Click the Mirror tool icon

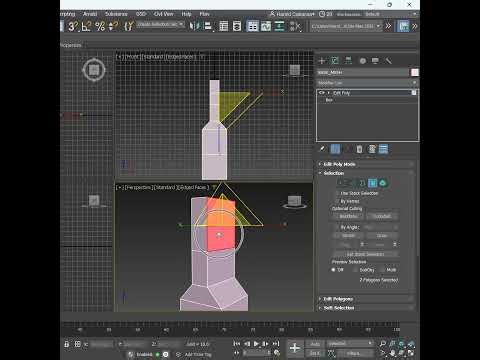point(194,26)
